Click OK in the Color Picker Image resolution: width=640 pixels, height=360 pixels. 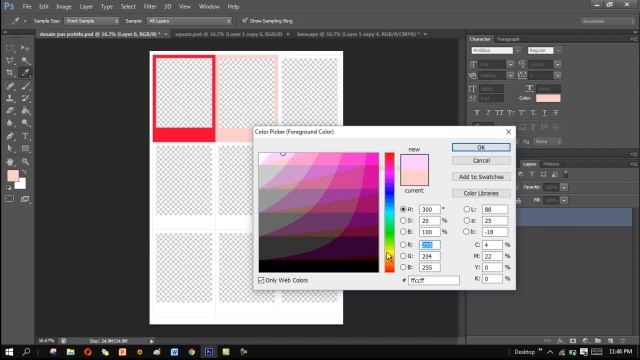(x=481, y=147)
